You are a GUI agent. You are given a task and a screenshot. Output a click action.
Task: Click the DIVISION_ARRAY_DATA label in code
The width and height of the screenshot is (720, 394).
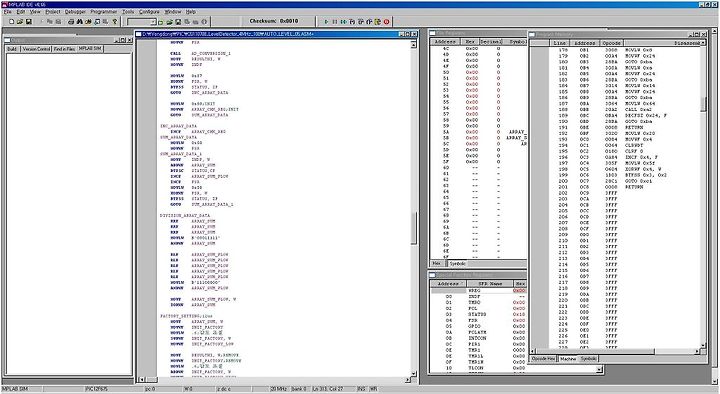point(185,215)
